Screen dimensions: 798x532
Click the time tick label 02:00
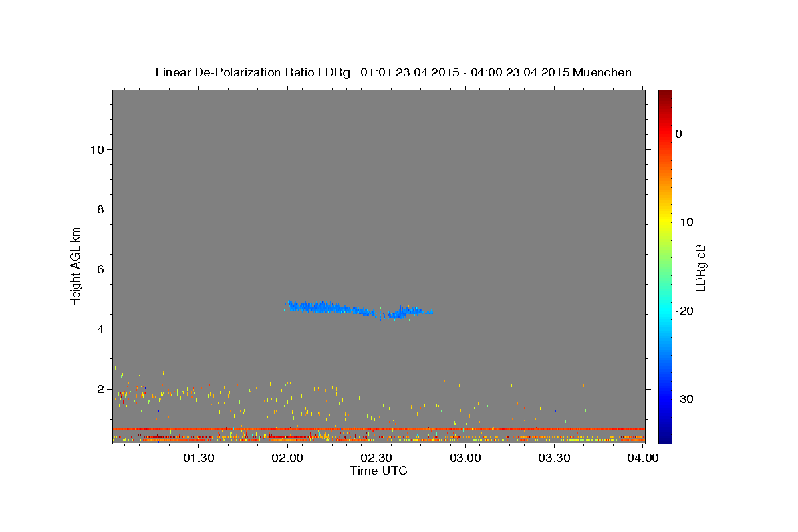(x=288, y=458)
